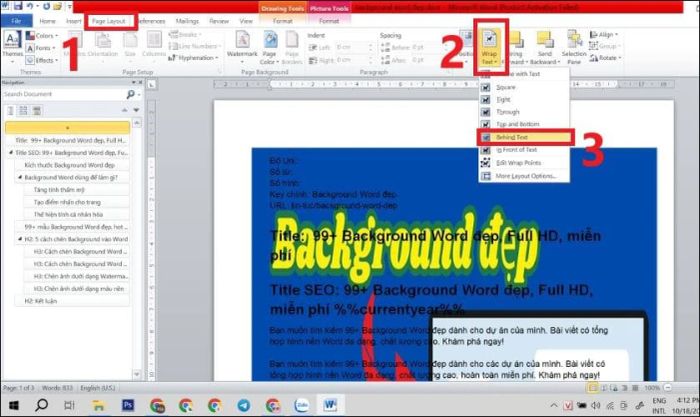Open the Selection Pane
The width and height of the screenshot is (700, 417).
[x=574, y=47]
